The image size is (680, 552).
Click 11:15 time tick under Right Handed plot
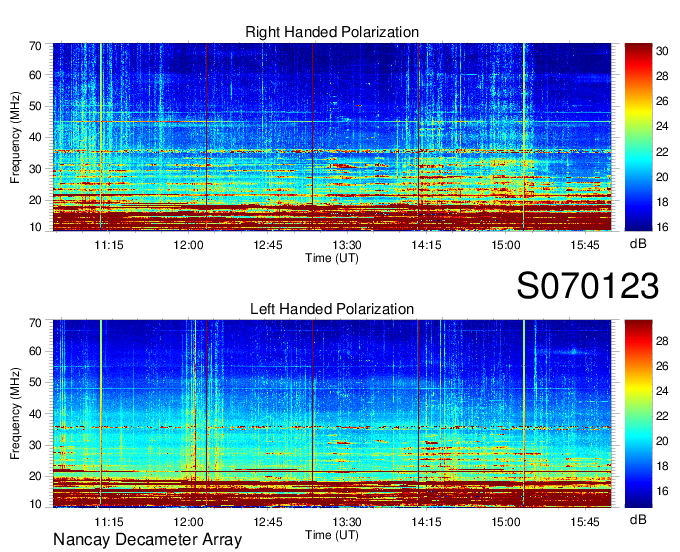tap(109, 245)
